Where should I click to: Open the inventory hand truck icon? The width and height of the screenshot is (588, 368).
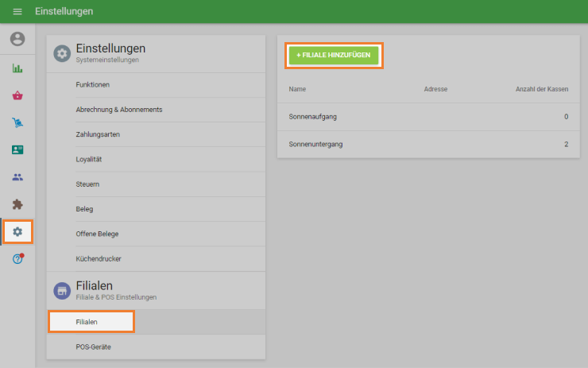pos(17,122)
